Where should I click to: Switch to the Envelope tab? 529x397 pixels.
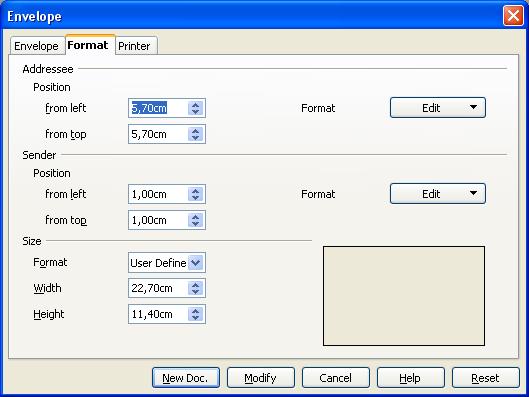(36, 46)
